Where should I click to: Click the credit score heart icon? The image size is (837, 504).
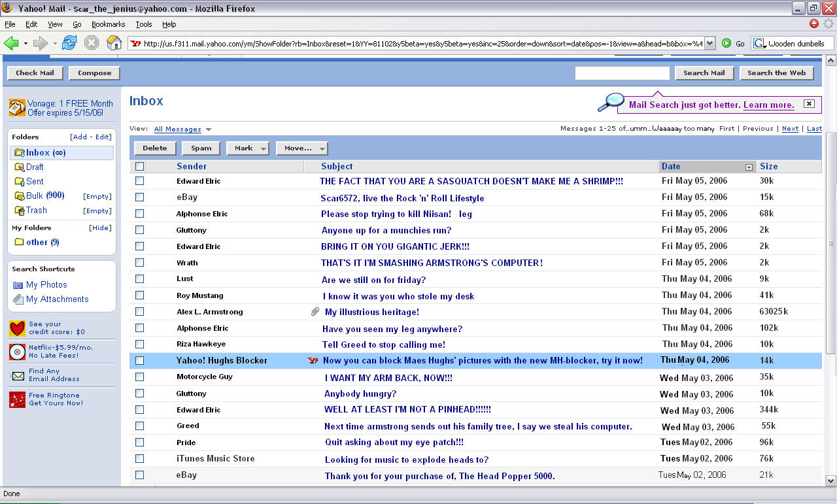tap(18, 328)
